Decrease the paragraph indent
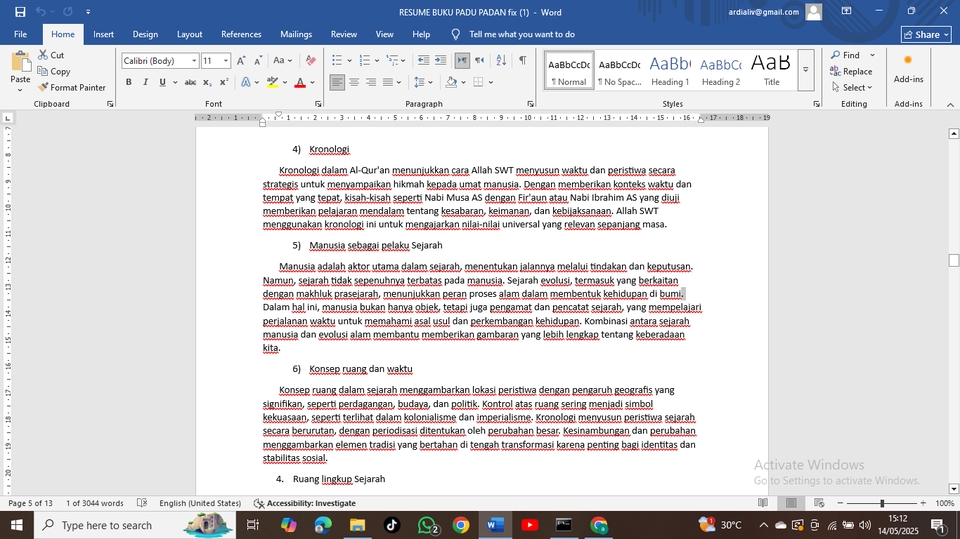The width and height of the screenshot is (960, 539). [x=423, y=60]
